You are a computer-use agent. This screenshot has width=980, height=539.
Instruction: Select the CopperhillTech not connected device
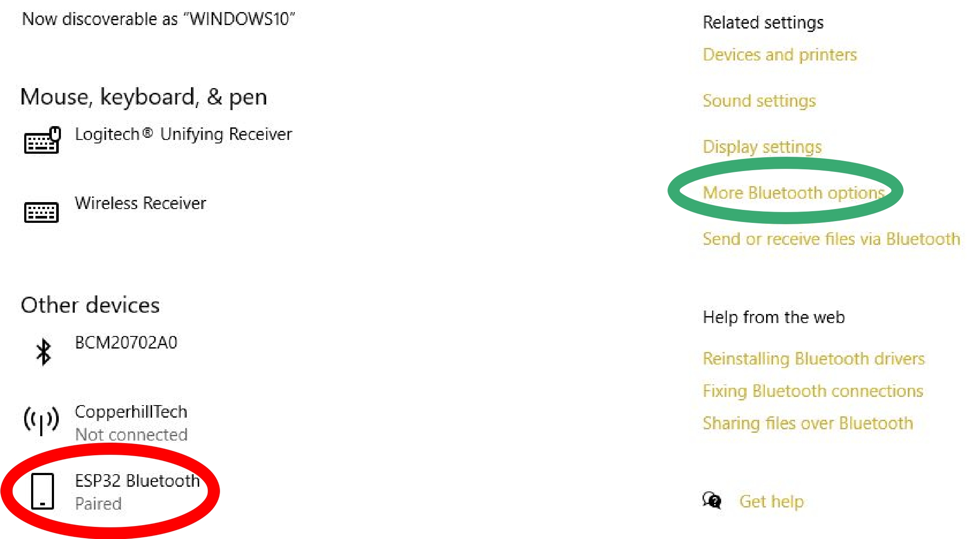pyautogui.click(x=131, y=422)
